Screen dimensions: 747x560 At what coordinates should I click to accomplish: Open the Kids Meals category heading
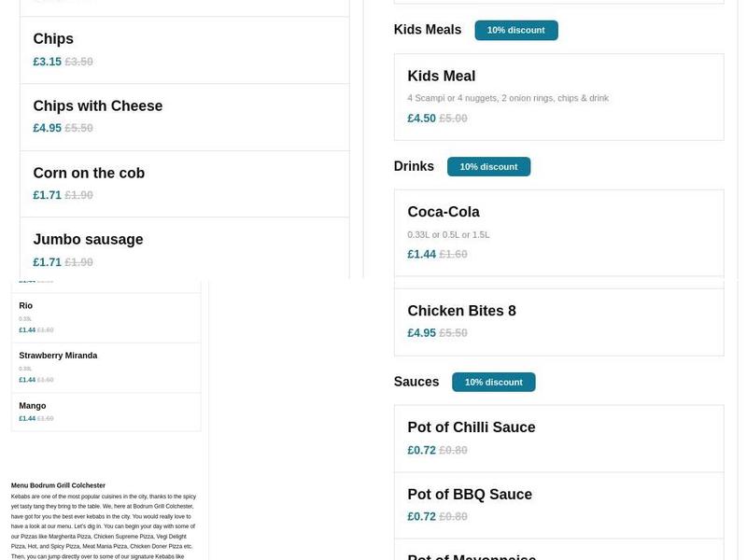point(427,29)
